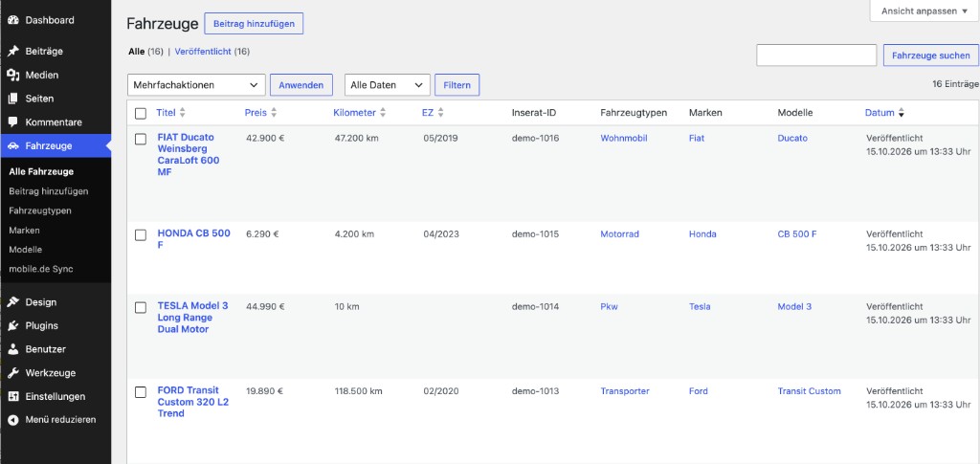Image resolution: width=980 pixels, height=464 pixels.
Task: Click the Transporter vehicle type link
Action: pyautogui.click(x=625, y=391)
